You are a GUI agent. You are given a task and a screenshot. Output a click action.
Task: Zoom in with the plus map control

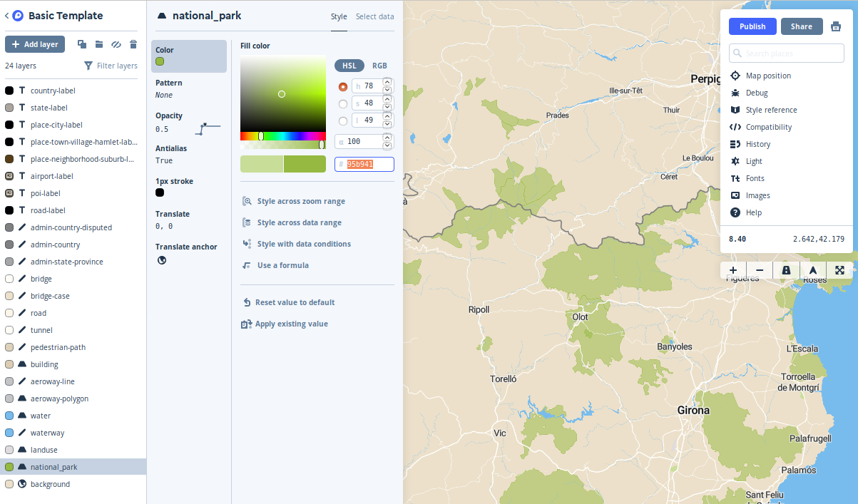click(733, 270)
